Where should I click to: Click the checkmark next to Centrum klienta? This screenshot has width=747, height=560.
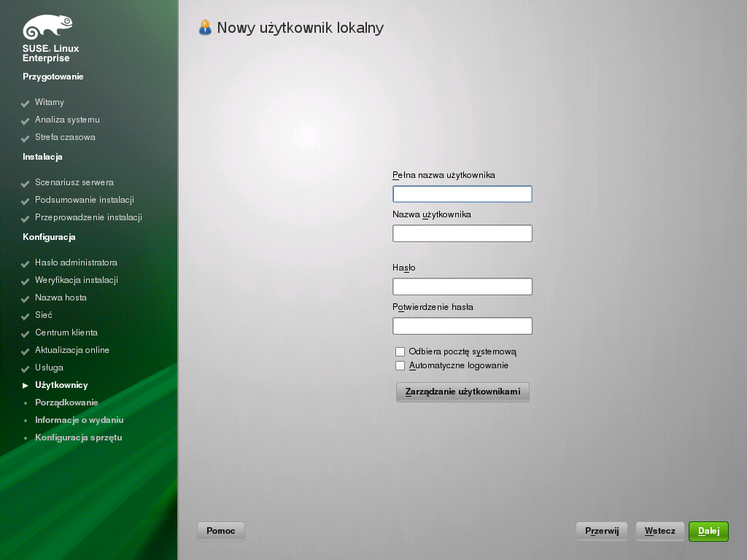coord(26,334)
